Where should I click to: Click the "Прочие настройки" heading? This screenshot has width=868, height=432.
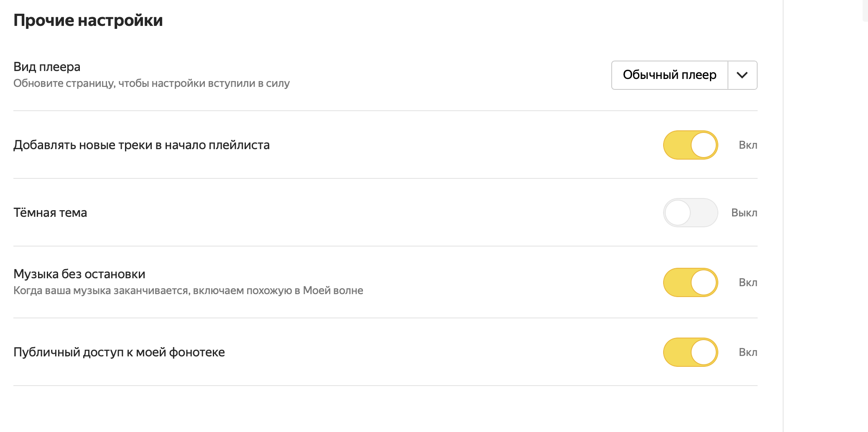coord(88,20)
